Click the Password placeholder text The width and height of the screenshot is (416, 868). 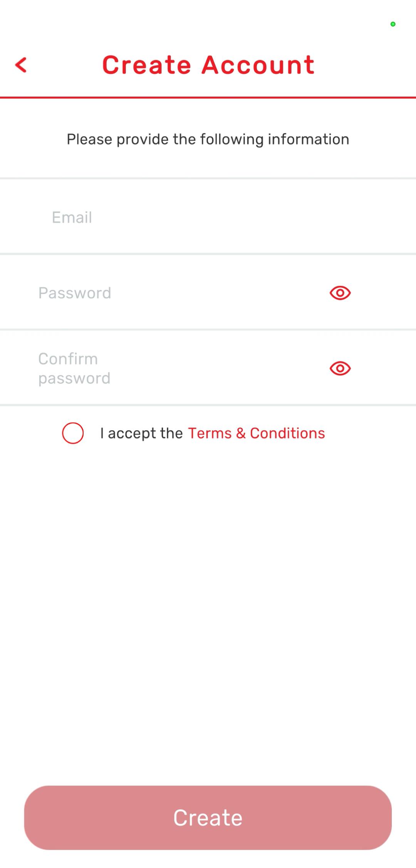coord(75,293)
